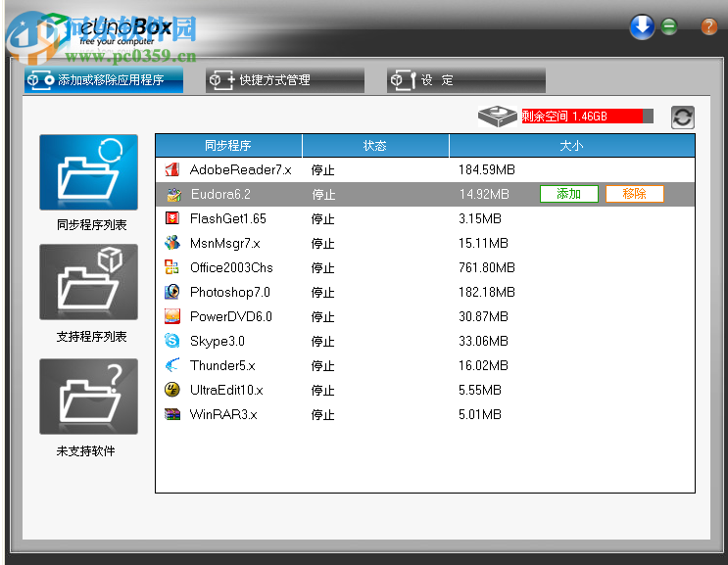Image resolution: width=728 pixels, height=565 pixels.
Task: Click the green minimize circle icon
Action: [x=669, y=26]
